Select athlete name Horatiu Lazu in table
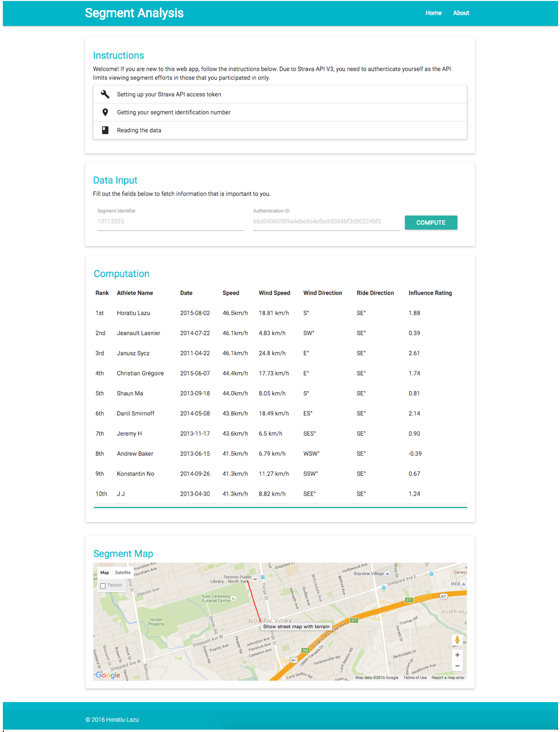Viewport: 560px width, 732px height. (133, 313)
